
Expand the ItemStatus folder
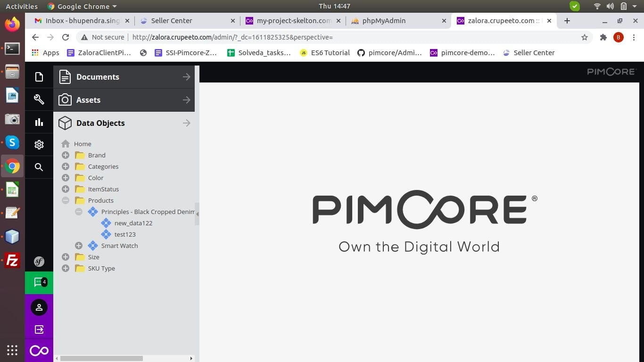coord(66,189)
